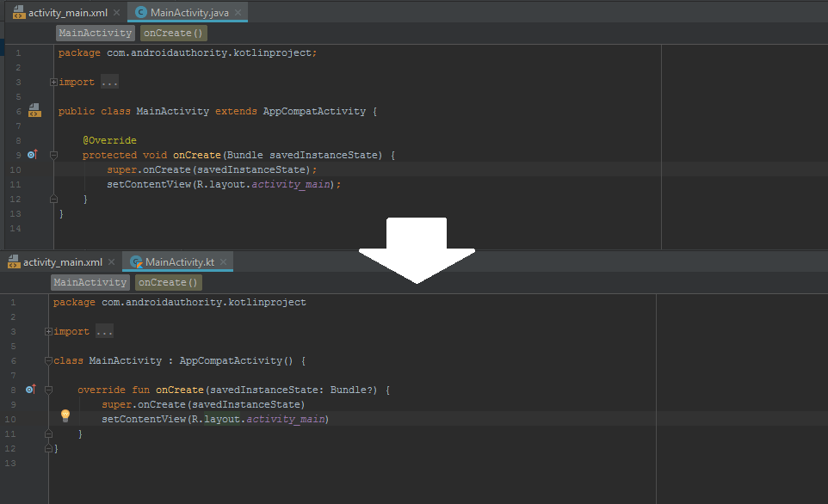Expand the folded import statements in the Kotlin file
828x504 pixels.
[47, 330]
